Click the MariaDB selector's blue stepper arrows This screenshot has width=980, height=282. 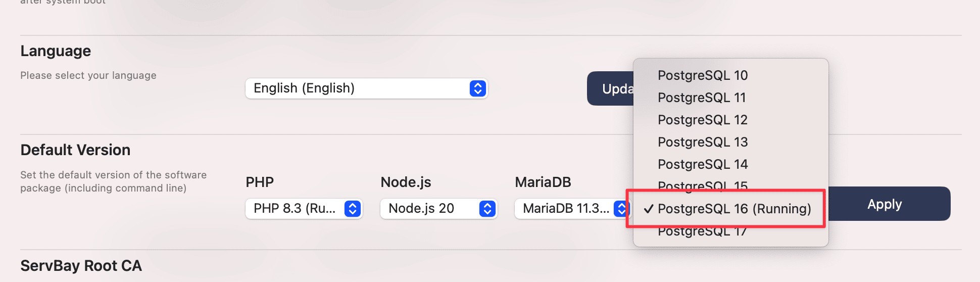(621, 208)
